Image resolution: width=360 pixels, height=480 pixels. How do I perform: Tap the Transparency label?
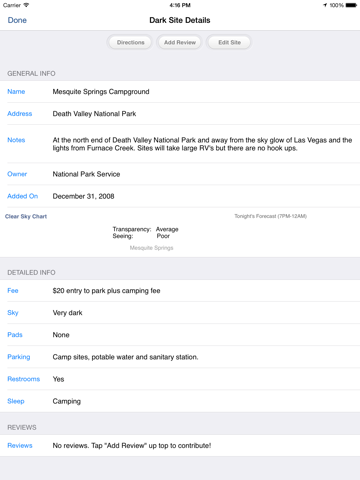[132, 229]
